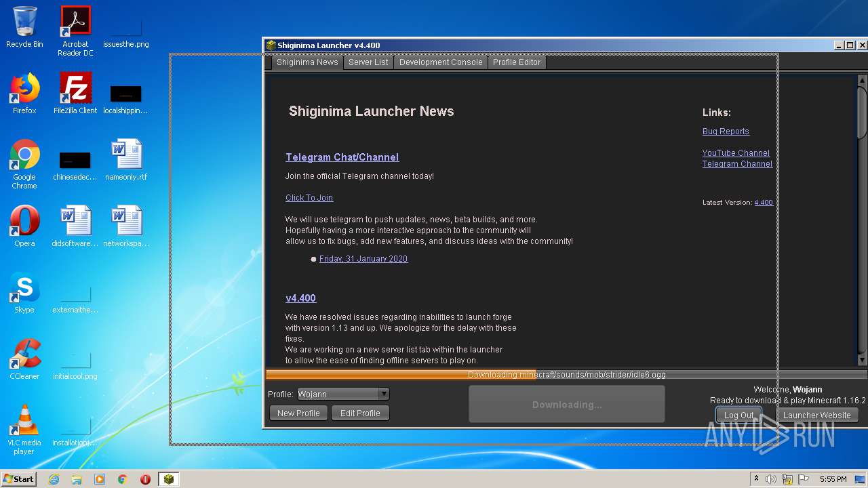Open nameonly.rtf document icon
868x488 pixels.
point(126,160)
